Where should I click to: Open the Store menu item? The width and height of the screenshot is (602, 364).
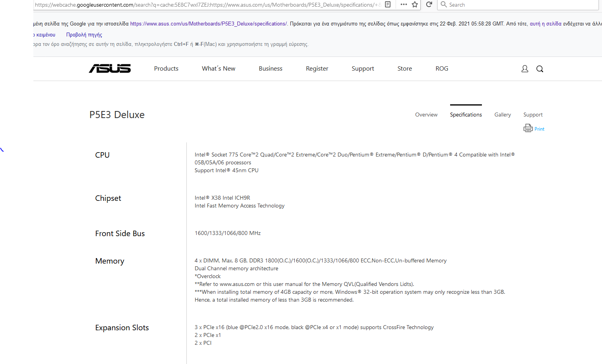(405, 69)
